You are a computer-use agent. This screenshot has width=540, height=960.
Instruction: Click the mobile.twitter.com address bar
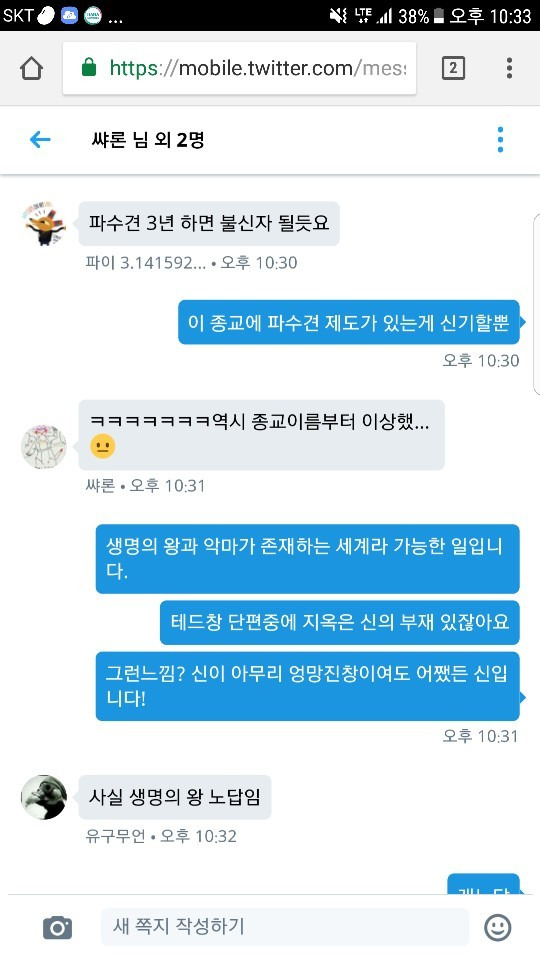point(239,68)
